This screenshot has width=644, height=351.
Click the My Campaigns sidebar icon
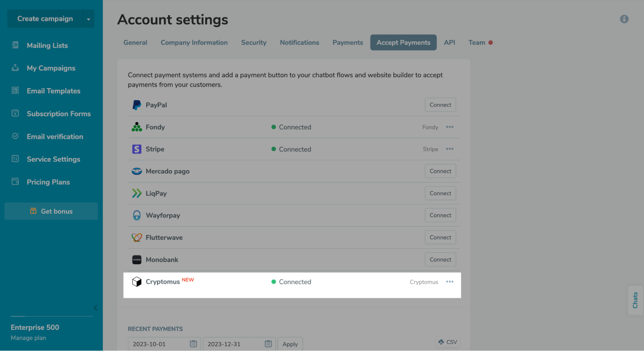coord(15,68)
